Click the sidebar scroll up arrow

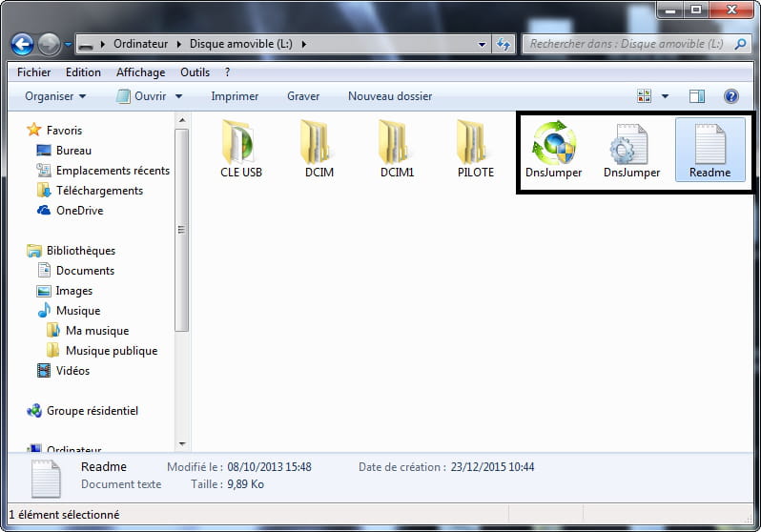pos(182,120)
